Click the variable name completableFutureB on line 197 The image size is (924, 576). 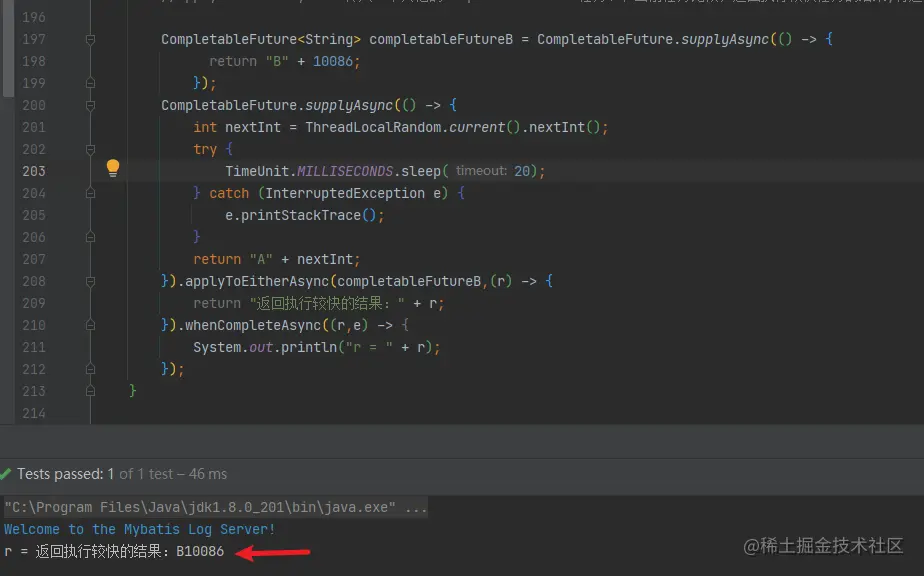coord(441,39)
